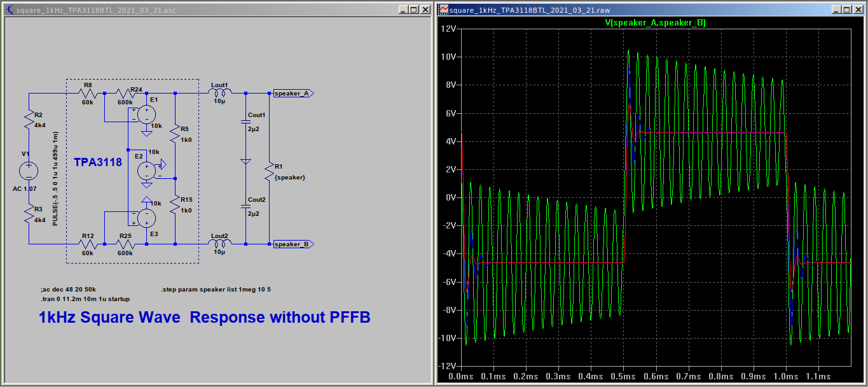Select resistor R15 symbol

176,205
